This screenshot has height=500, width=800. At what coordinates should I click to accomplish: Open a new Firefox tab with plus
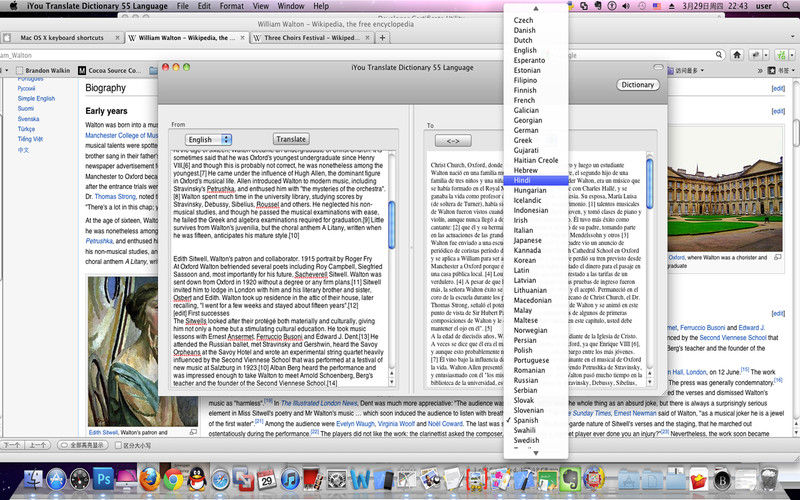coord(382,38)
